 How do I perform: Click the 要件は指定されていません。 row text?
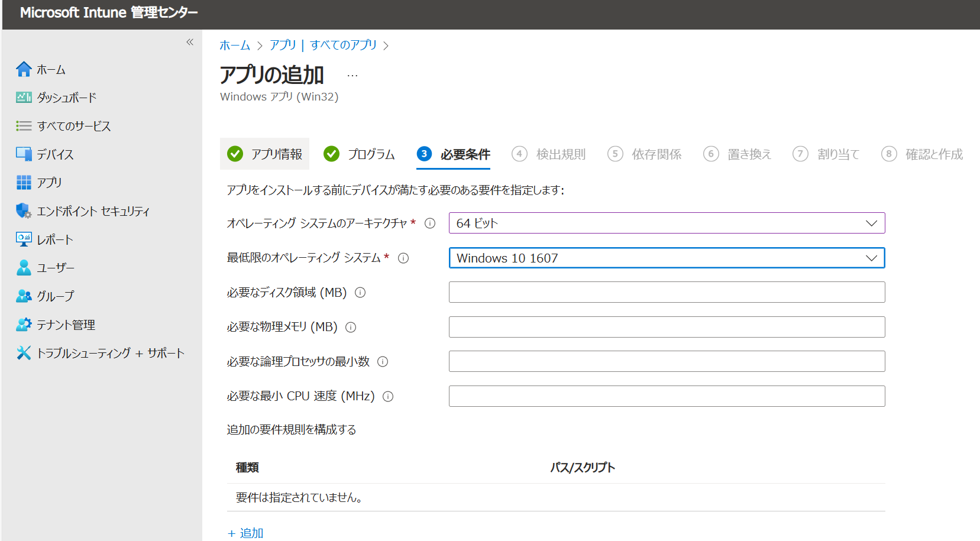pyautogui.click(x=299, y=498)
